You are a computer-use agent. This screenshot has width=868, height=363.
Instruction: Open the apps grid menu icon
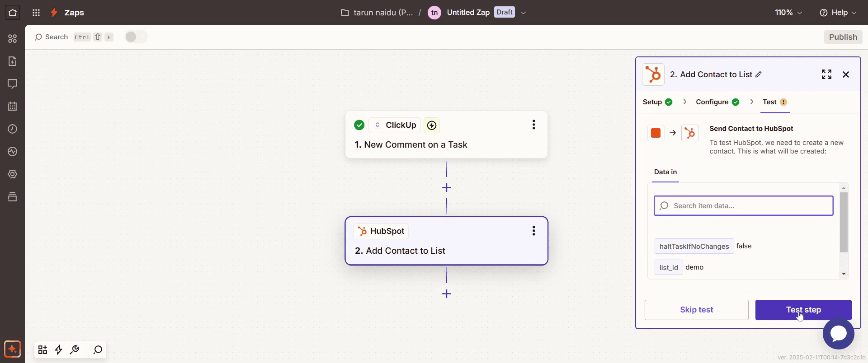point(36,13)
